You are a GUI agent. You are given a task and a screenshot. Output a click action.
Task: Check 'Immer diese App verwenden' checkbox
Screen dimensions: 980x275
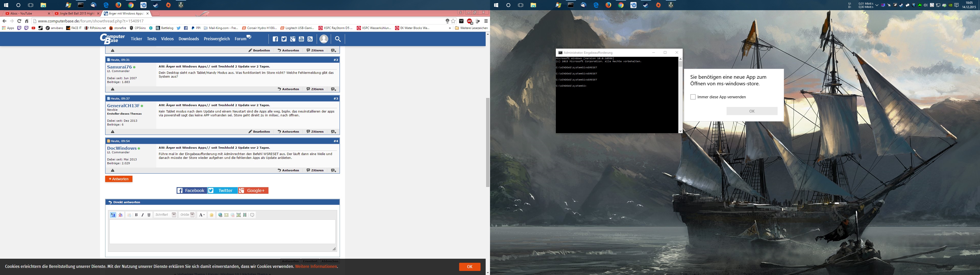tap(693, 97)
